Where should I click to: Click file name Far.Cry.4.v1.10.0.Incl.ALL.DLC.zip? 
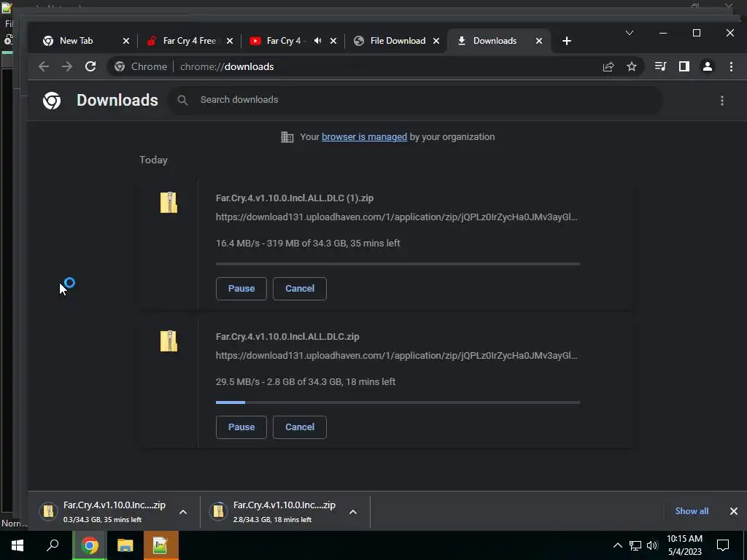[x=287, y=337]
